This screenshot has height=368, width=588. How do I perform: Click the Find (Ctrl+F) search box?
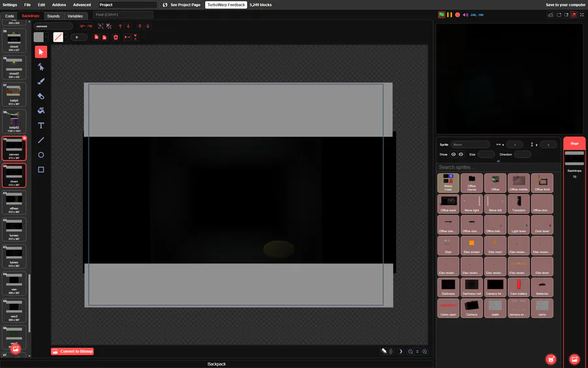pos(123,14)
